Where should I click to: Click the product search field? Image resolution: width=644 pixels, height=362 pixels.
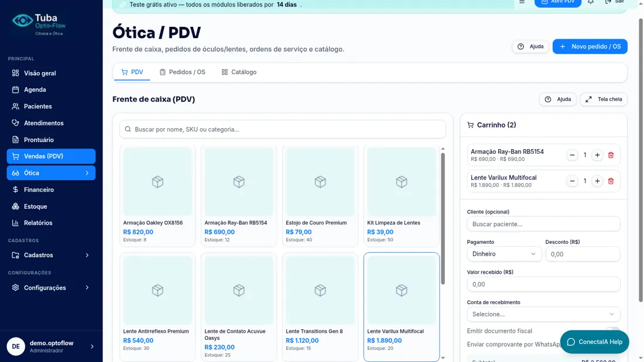(x=283, y=129)
